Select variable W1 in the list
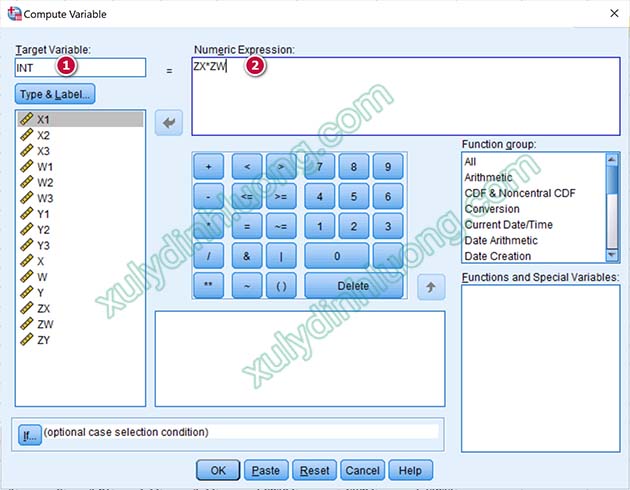This screenshot has width=630, height=490. [80, 166]
